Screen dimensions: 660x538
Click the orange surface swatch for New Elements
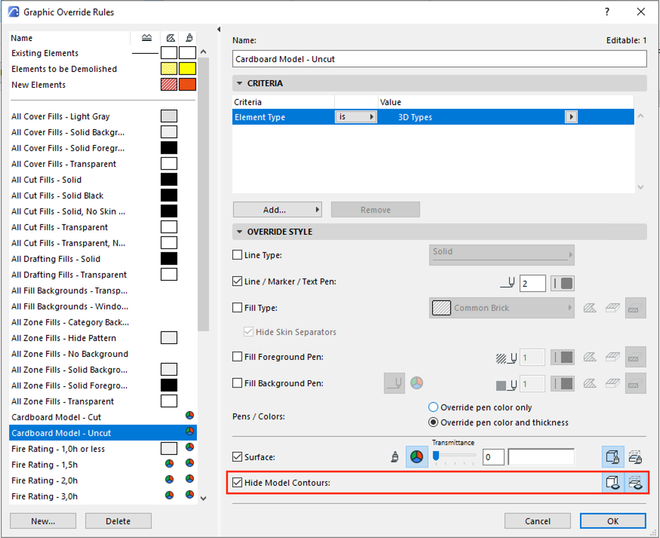(188, 85)
